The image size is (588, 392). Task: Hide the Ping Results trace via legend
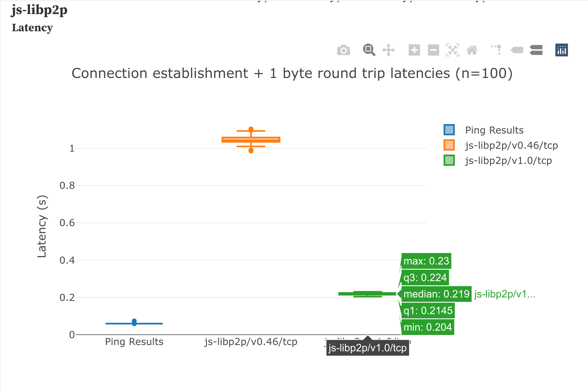[x=494, y=130]
